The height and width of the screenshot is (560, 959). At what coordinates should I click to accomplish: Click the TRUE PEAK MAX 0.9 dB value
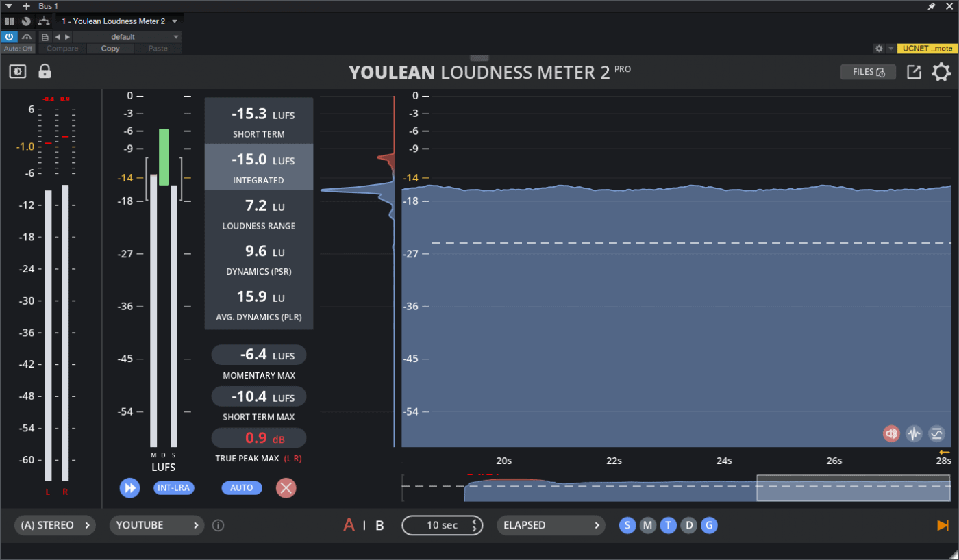point(259,438)
